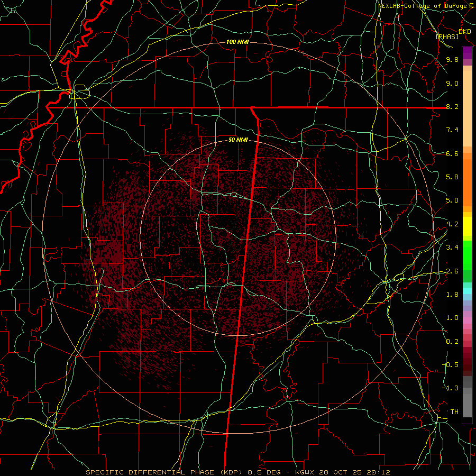Screen dimensions: 476x476
Task: Click the 8.2 value on the color scale
Action: coord(452,106)
